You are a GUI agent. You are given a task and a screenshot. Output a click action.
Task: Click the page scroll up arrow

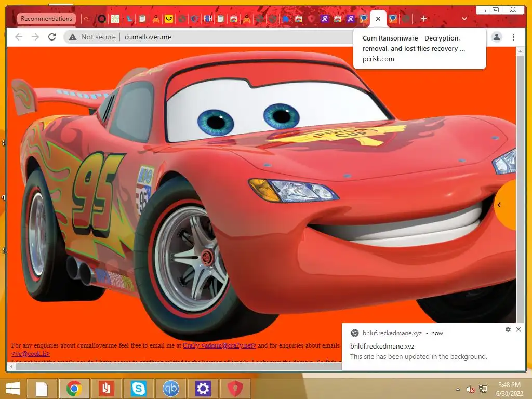[520, 51]
